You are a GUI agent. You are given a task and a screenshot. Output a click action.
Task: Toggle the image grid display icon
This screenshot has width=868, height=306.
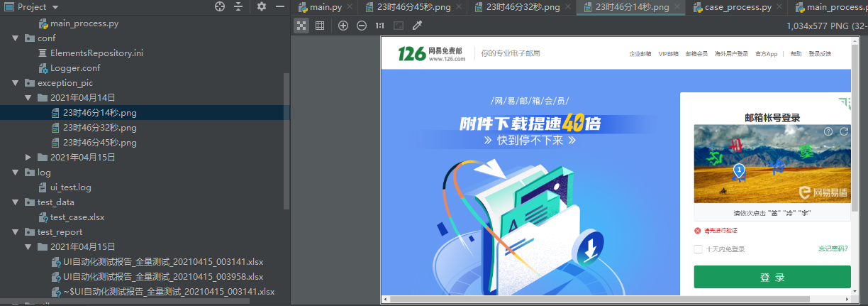click(x=320, y=26)
